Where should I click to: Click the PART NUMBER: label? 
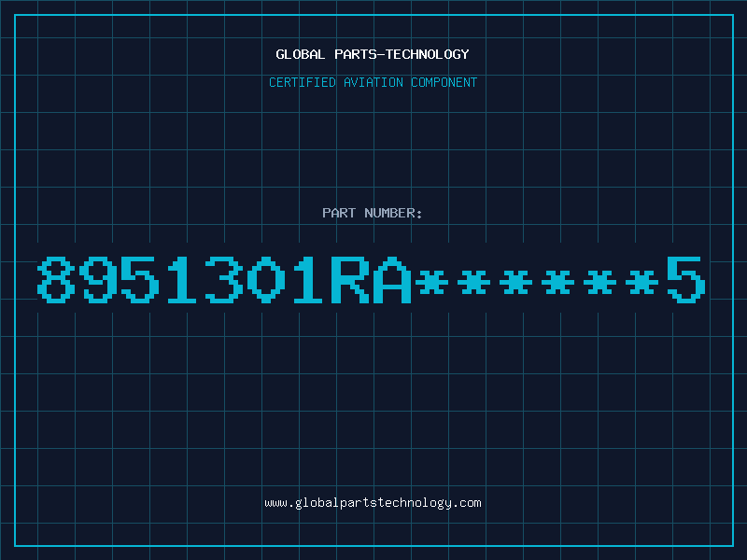tap(373, 213)
